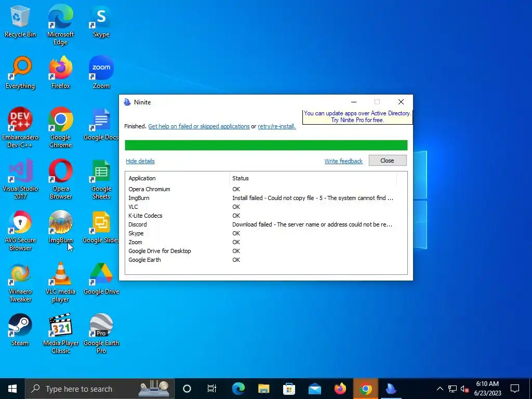Image resolution: width=532 pixels, height=399 pixels.
Task: Open Chrome from the taskbar
Action: [365, 389]
